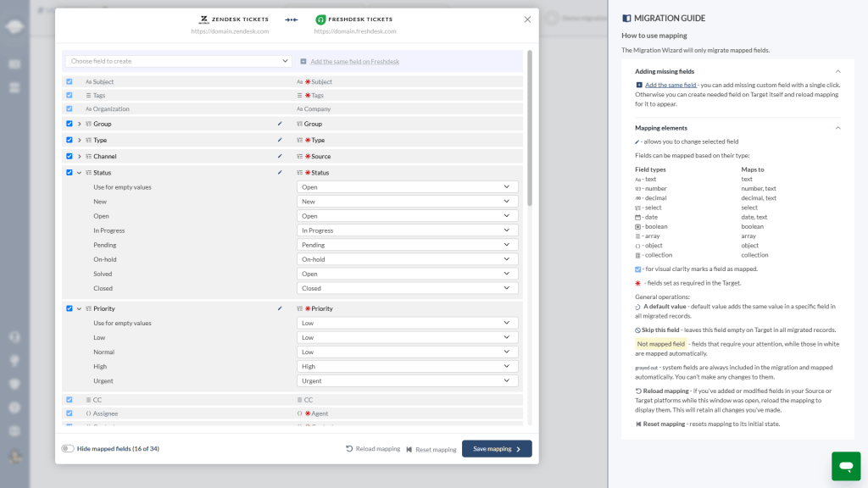Click the Not mapped field highlighted label
The height and width of the screenshot is (488, 868).
[660, 344]
